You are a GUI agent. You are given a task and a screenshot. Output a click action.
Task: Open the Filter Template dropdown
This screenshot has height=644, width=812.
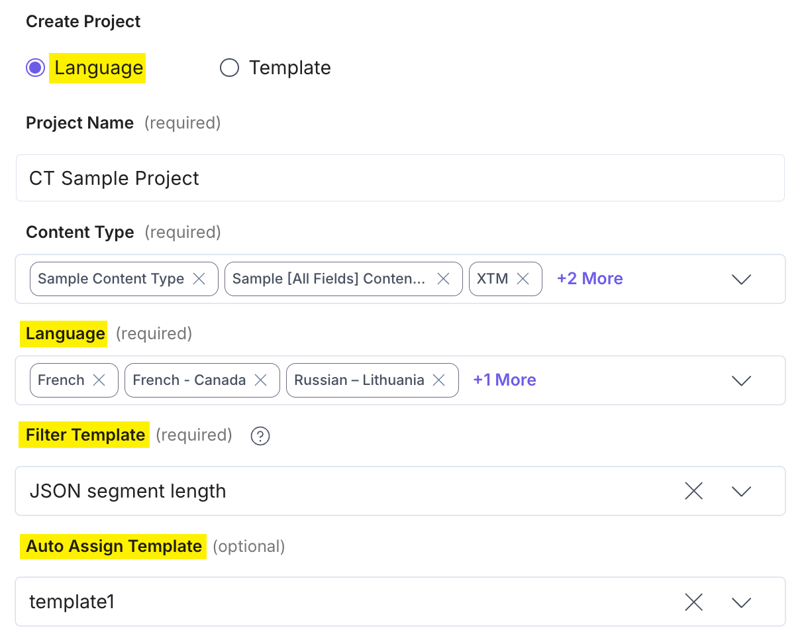[741, 490]
